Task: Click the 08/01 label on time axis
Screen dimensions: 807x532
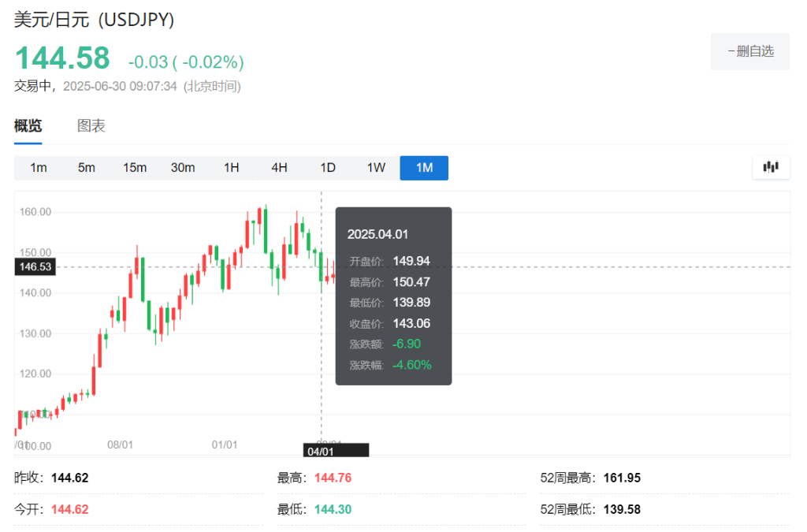Action: point(120,445)
